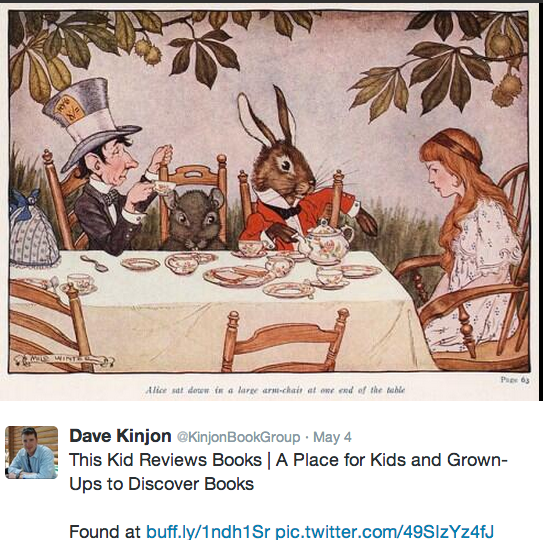Click the empty chair in front of the table
Viewport: 543px width, 540px height.
(285, 341)
